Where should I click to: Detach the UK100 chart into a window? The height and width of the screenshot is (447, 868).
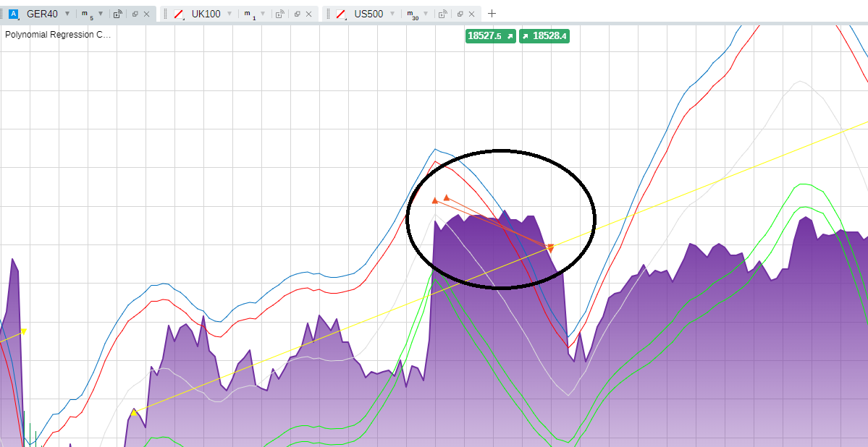coord(297,14)
